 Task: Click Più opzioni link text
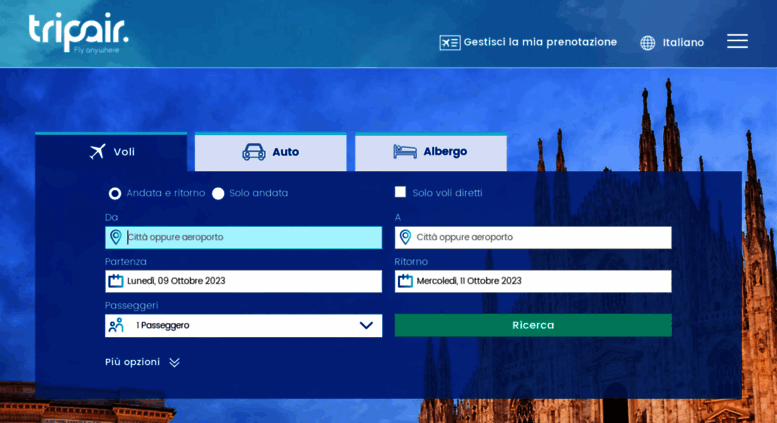click(132, 362)
